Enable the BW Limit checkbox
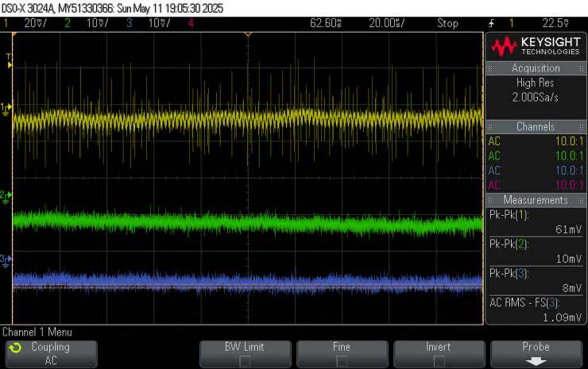The image size is (588, 369). [245, 360]
